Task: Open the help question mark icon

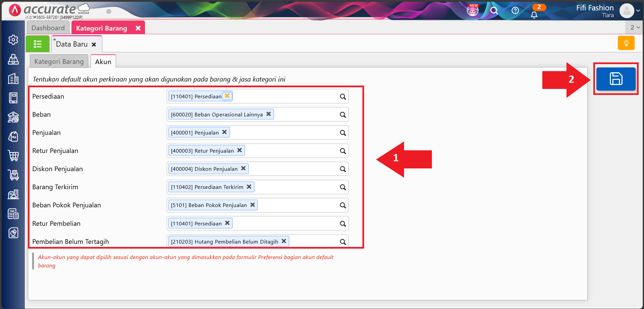Action: [x=515, y=11]
